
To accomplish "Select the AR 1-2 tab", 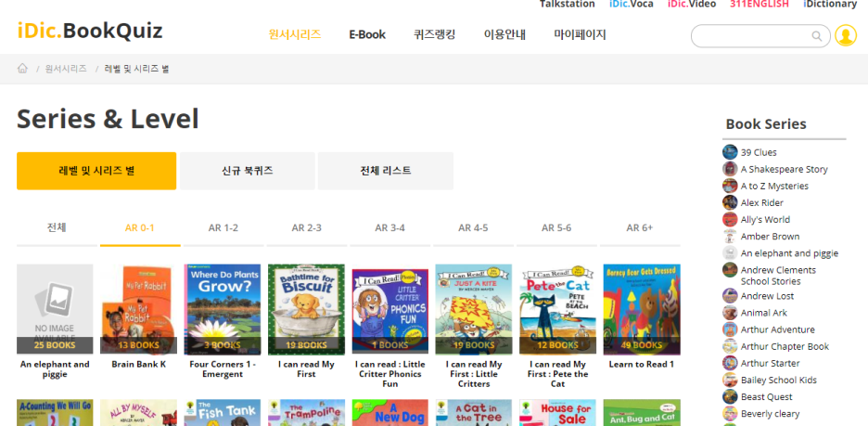I will pos(223,227).
